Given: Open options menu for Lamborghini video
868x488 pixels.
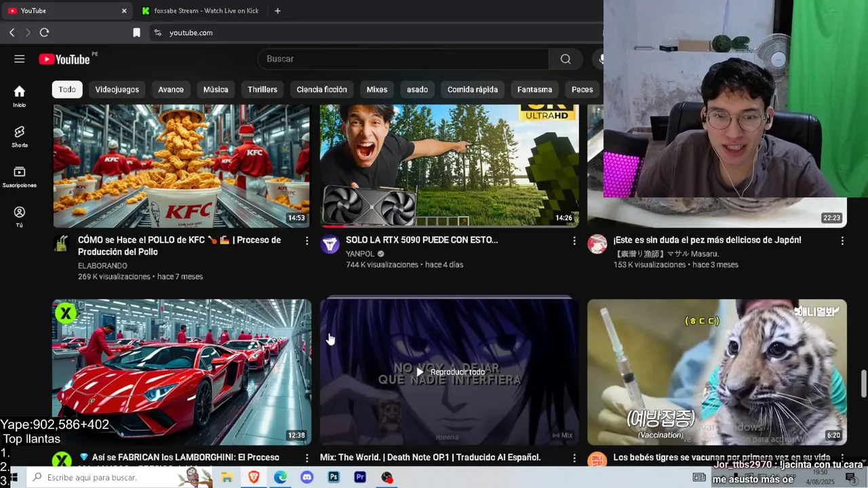Looking at the screenshot, I should click(x=307, y=458).
